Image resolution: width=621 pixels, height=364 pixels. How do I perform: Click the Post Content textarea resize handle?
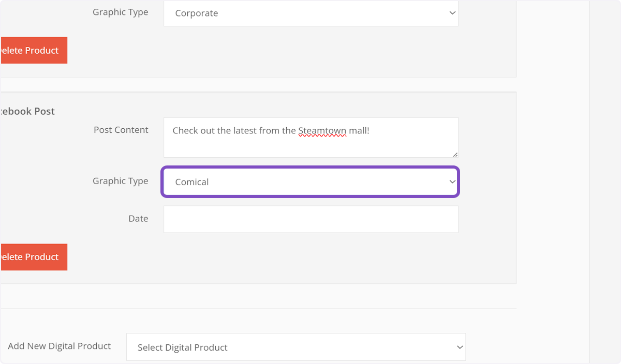pyautogui.click(x=455, y=154)
